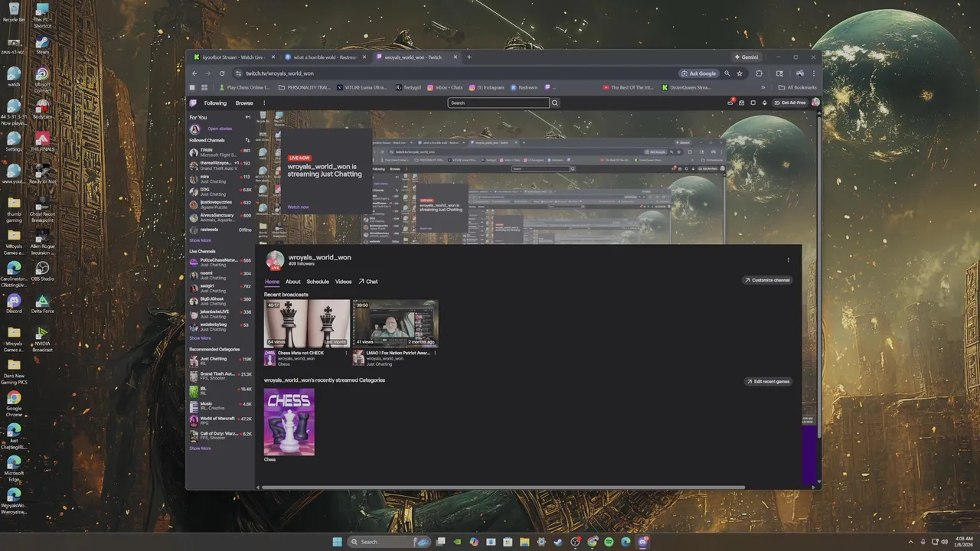Collapse the For You sidebar arrow
Viewport: 980px width, 551px height.
tap(247, 117)
